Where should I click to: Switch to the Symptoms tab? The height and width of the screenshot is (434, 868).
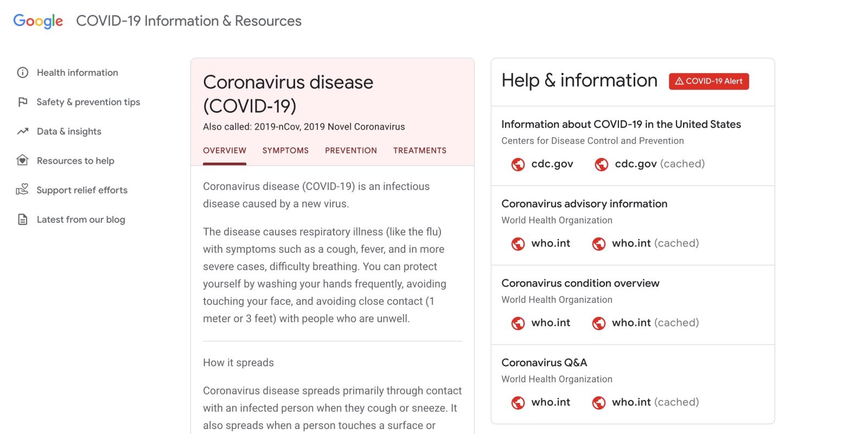click(285, 151)
